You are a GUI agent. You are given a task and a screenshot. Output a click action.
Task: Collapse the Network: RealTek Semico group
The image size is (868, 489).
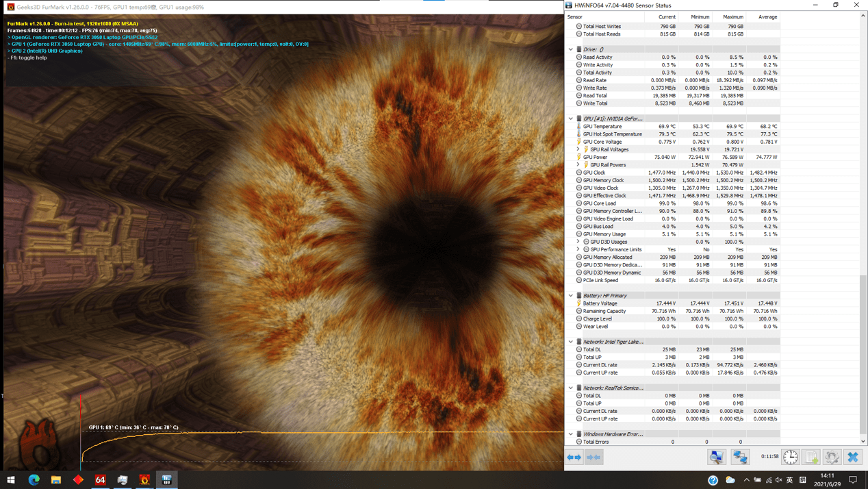click(571, 388)
